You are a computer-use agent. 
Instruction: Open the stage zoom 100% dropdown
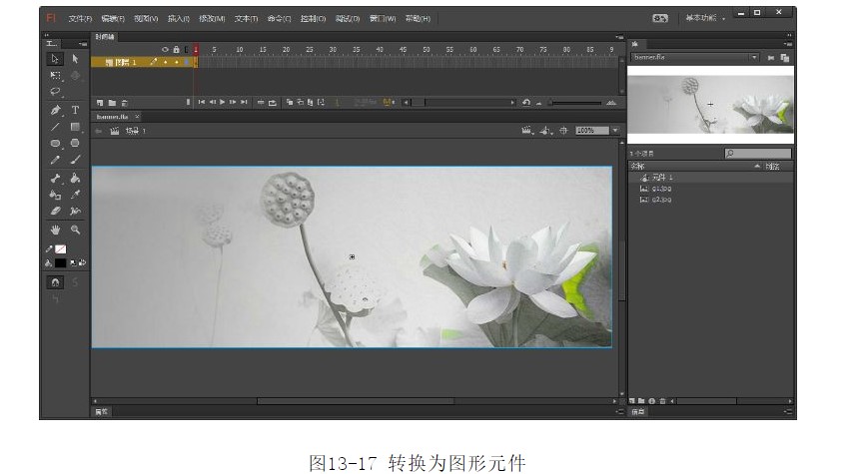[615, 131]
